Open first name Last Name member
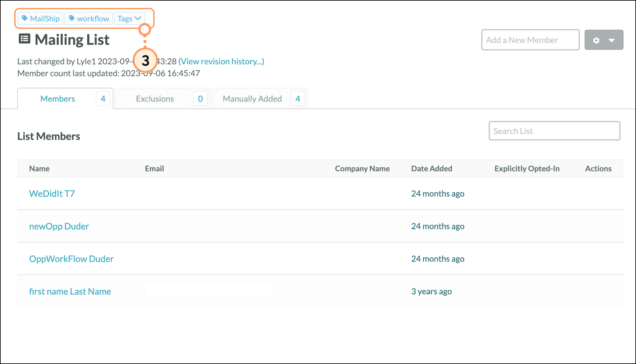636x364 pixels. coord(70,291)
